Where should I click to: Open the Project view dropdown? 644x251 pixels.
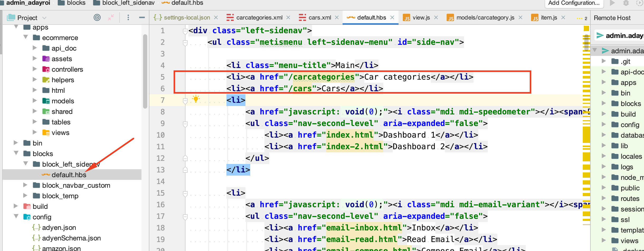click(x=44, y=18)
